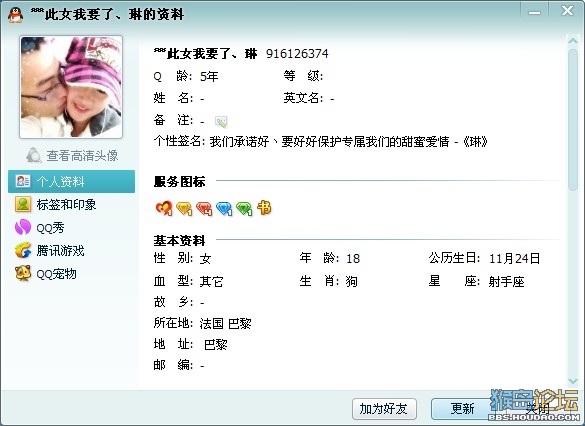Click the 加为好友 button

click(x=384, y=409)
